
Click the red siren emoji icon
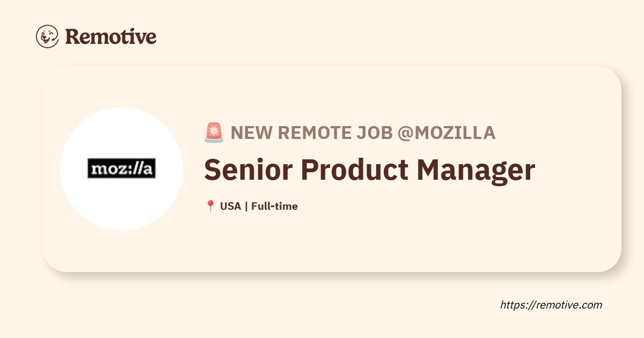[214, 133]
